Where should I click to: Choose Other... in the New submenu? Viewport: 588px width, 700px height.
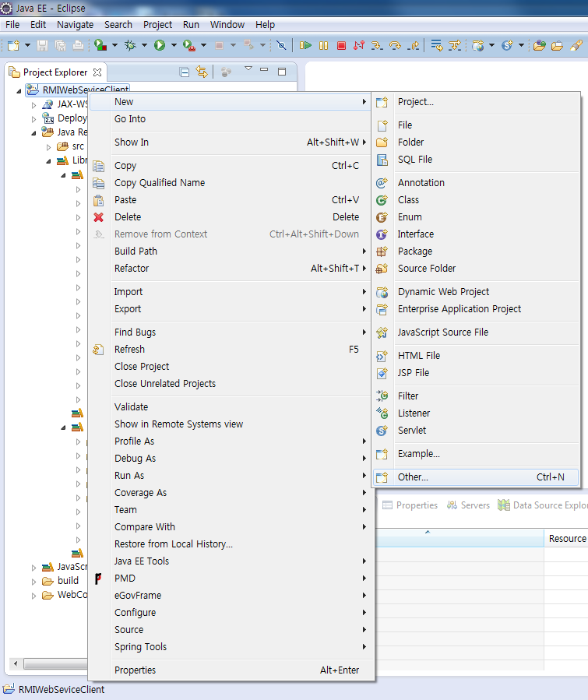click(x=413, y=477)
